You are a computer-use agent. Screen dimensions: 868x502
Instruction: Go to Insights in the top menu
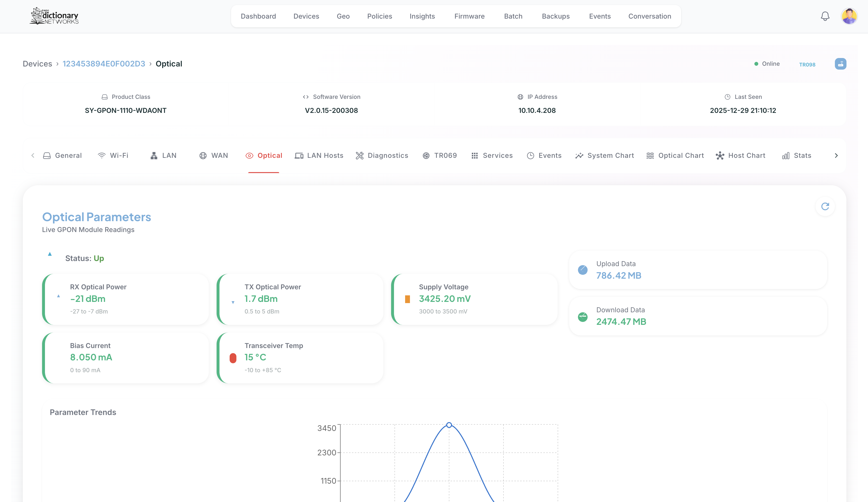422,16
